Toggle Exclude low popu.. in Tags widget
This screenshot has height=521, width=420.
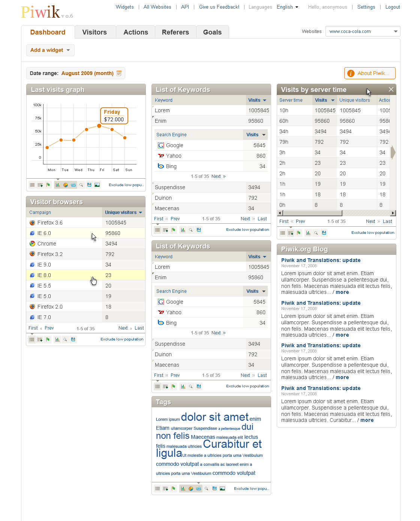point(251,489)
